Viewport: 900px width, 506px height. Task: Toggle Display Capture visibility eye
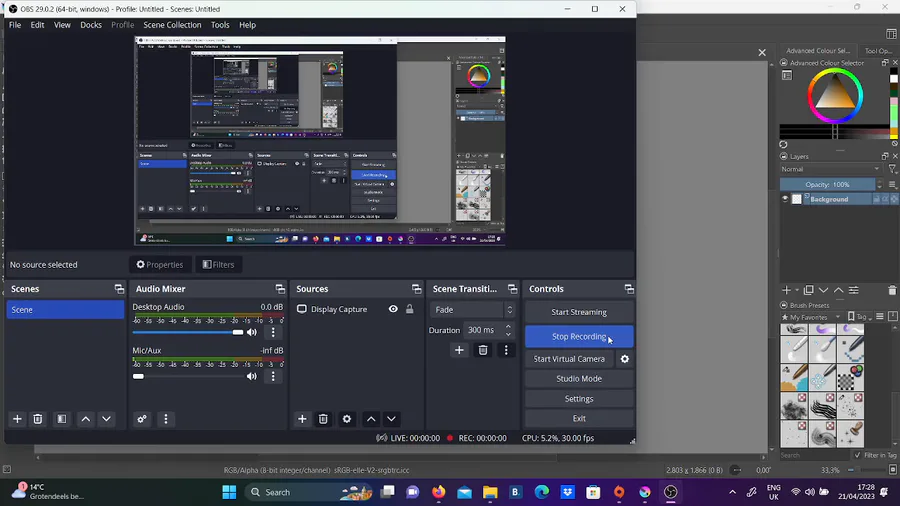coord(393,309)
